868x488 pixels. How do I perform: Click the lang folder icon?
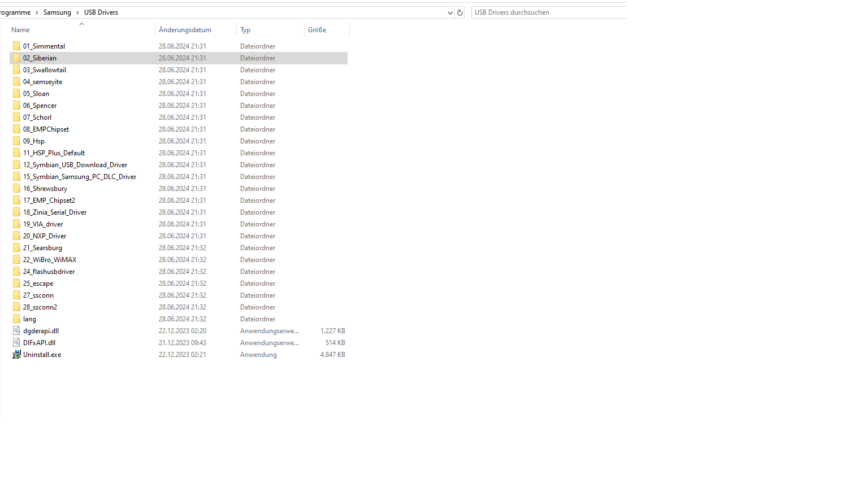[x=16, y=319]
